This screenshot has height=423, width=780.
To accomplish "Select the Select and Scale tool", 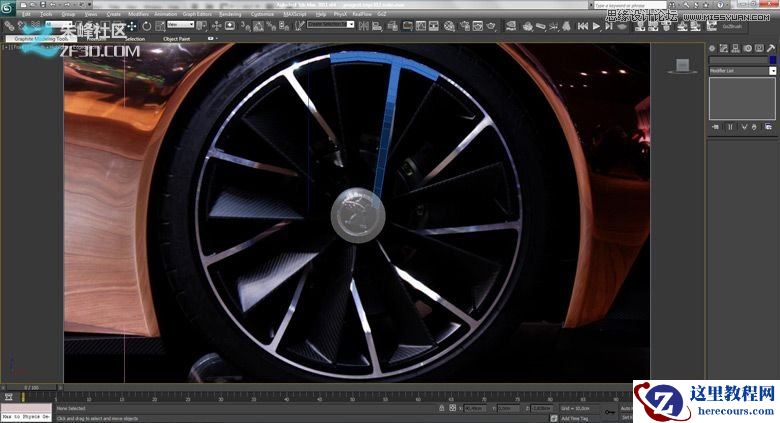I will pyautogui.click(x=160, y=26).
